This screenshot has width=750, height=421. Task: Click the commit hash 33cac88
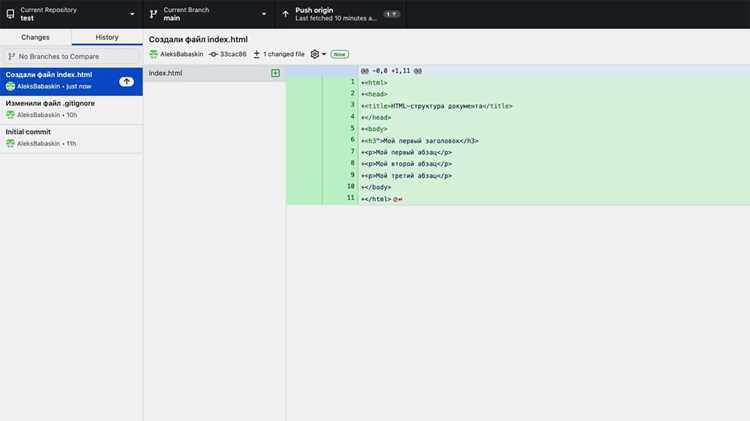[x=233, y=54]
